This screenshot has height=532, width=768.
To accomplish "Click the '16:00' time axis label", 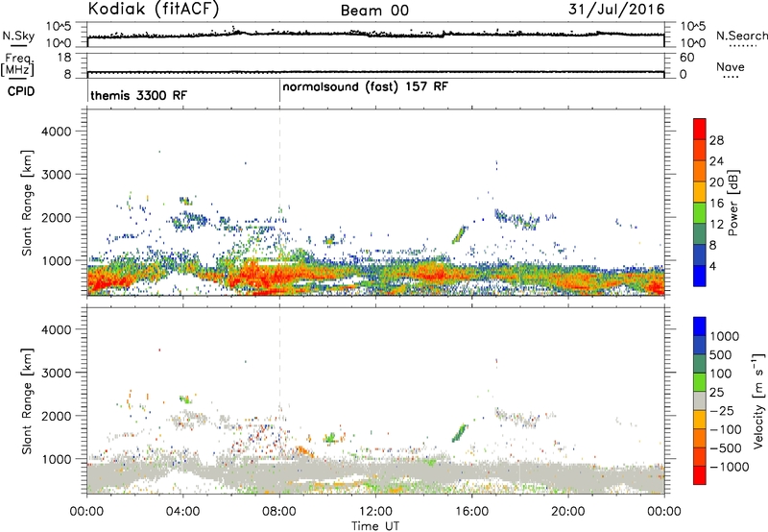I will [471, 512].
